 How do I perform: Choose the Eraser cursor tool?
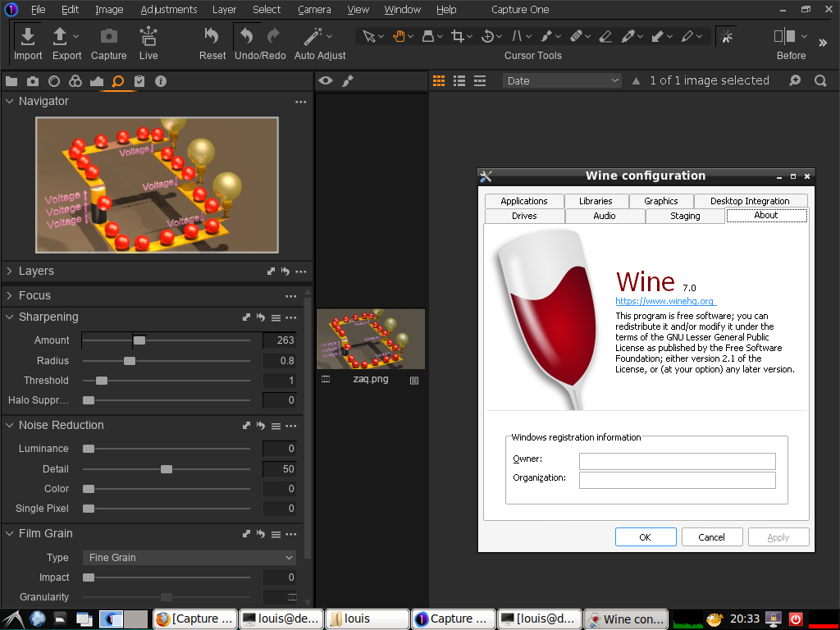(x=605, y=36)
